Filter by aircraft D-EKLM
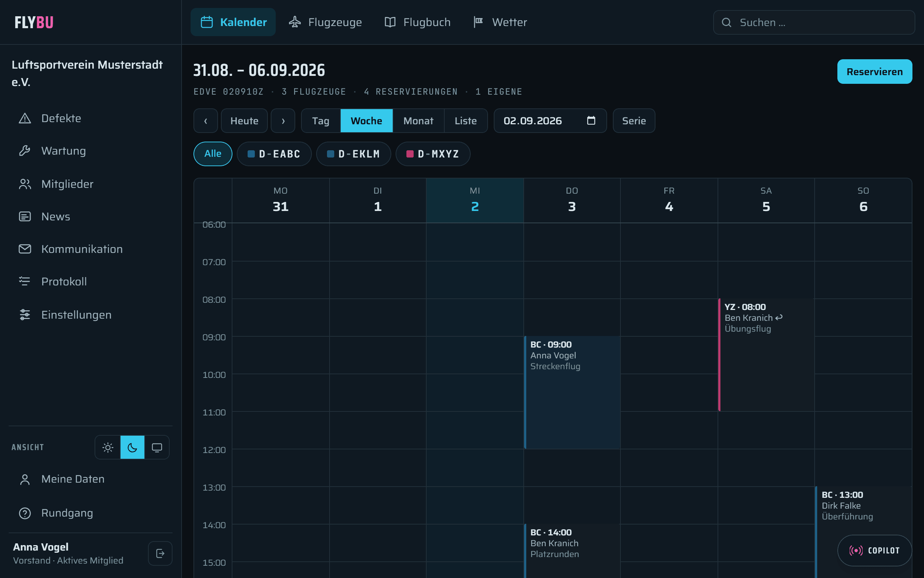This screenshot has width=924, height=578. click(354, 154)
